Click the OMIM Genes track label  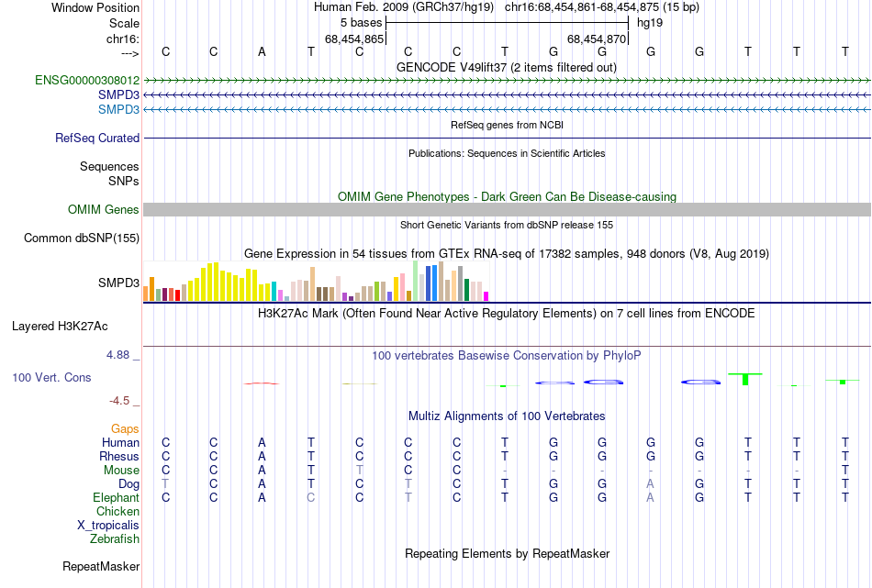(104, 209)
